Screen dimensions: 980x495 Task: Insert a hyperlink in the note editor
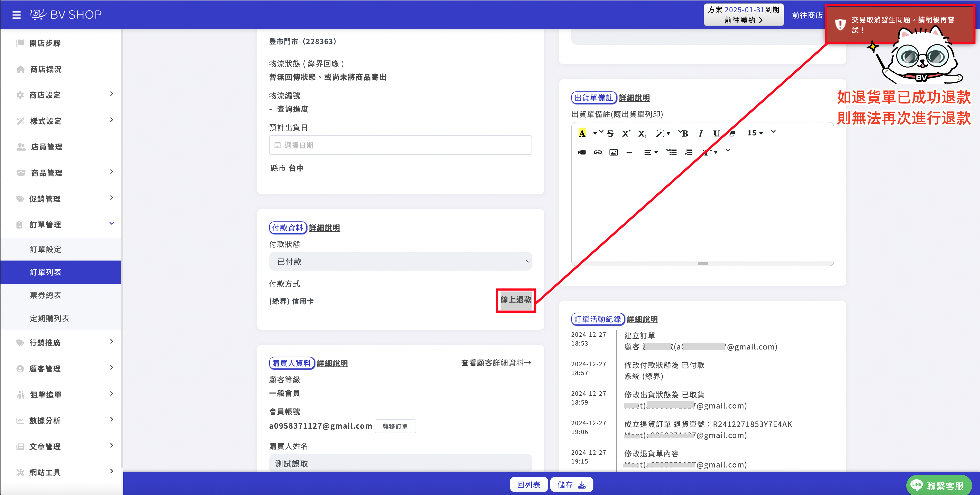[598, 152]
